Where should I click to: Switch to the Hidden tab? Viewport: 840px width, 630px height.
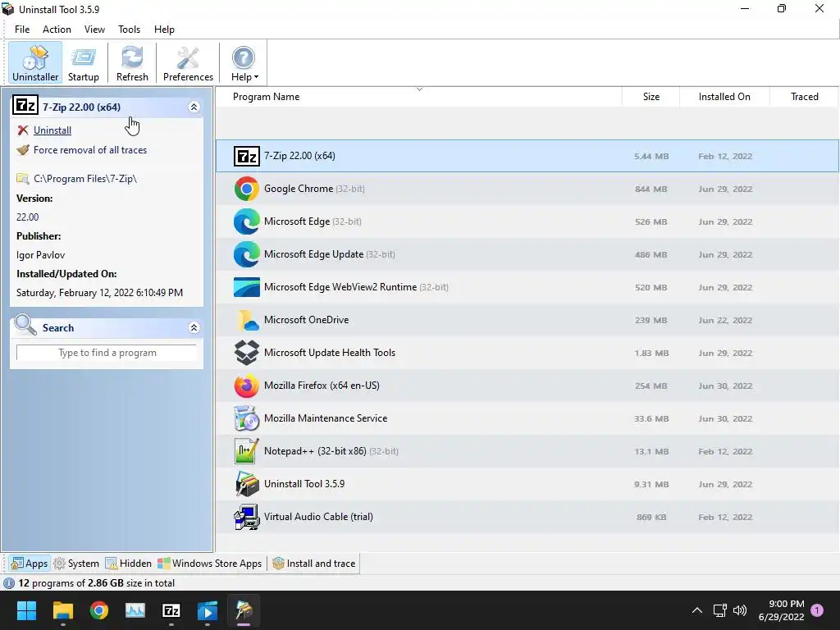129,564
